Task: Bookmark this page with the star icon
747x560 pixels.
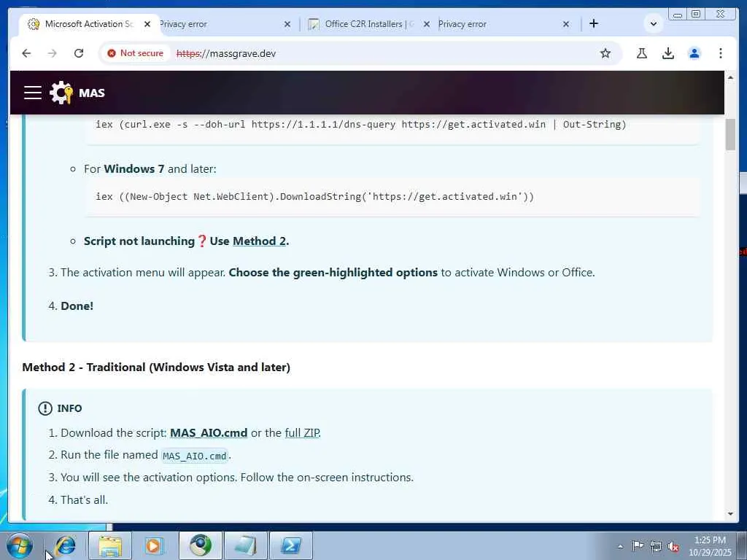Action: click(605, 53)
